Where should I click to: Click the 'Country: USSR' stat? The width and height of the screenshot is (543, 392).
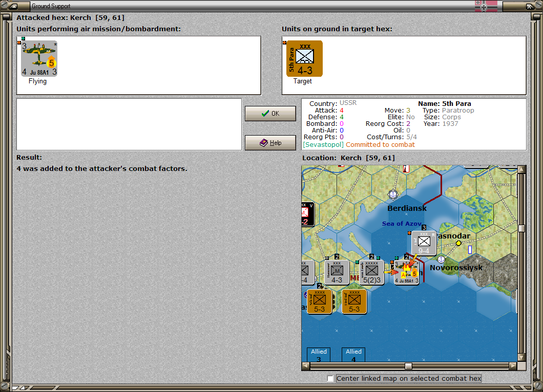pyautogui.click(x=333, y=103)
